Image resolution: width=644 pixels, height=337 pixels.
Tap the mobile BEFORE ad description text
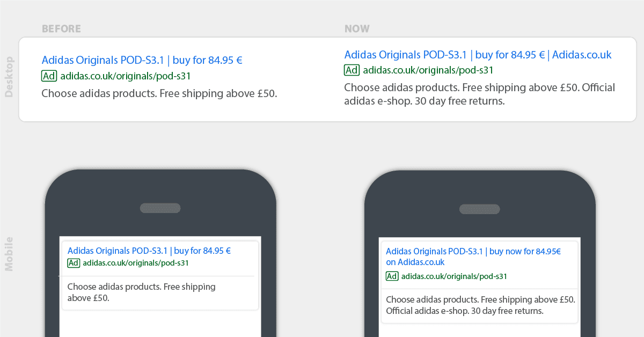click(141, 292)
